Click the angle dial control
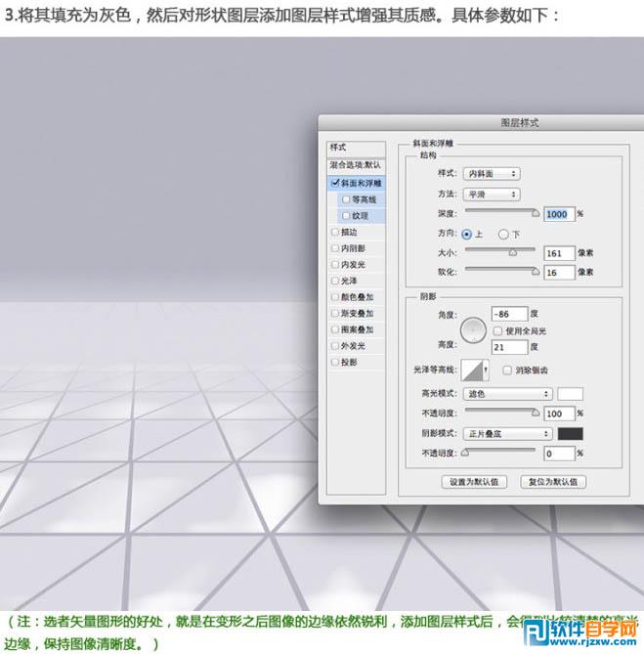Viewport: 644px width, 654px height. 473,329
